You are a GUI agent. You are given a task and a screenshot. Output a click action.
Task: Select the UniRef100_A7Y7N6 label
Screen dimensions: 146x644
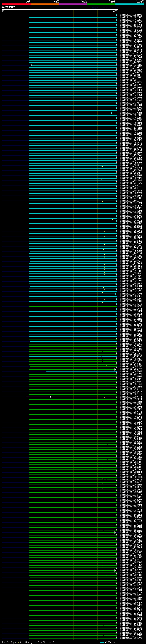click(131, 113)
